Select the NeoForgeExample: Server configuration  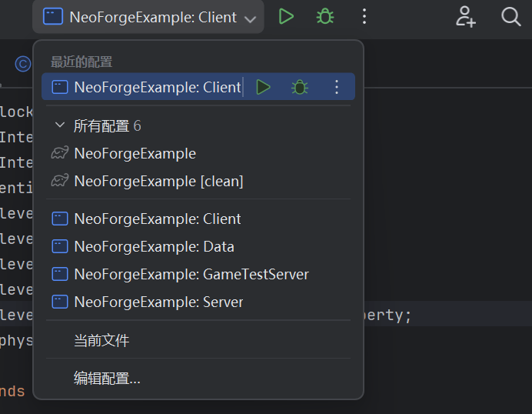point(158,302)
